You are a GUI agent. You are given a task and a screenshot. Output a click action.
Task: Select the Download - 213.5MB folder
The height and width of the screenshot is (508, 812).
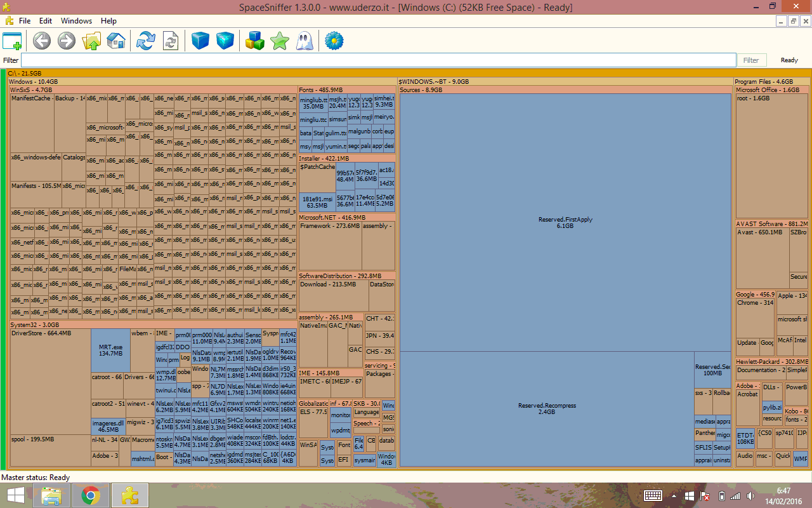[x=334, y=295]
